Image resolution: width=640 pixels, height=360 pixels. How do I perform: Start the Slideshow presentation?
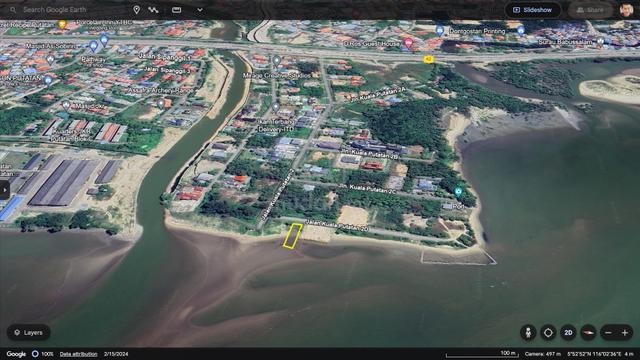tap(533, 10)
